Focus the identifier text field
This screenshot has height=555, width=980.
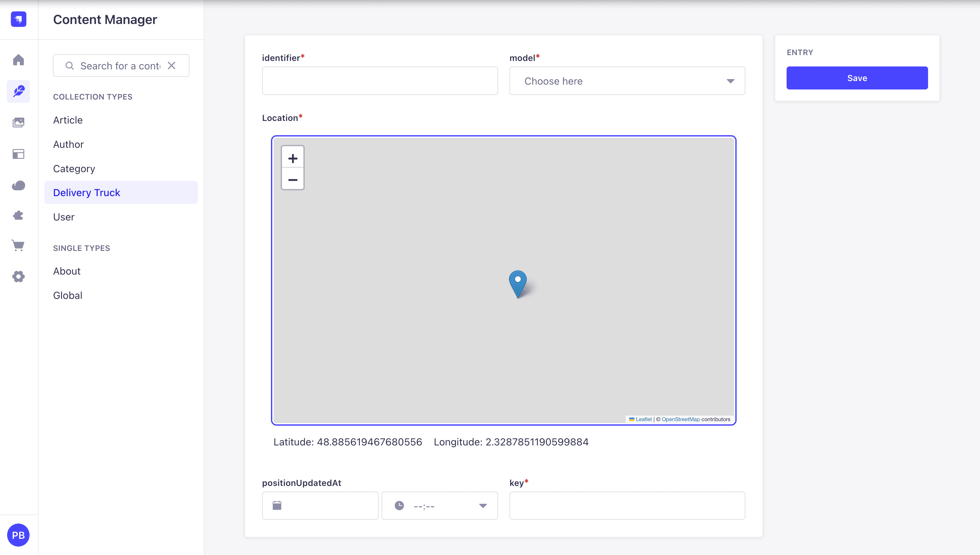[x=380, y=81]
